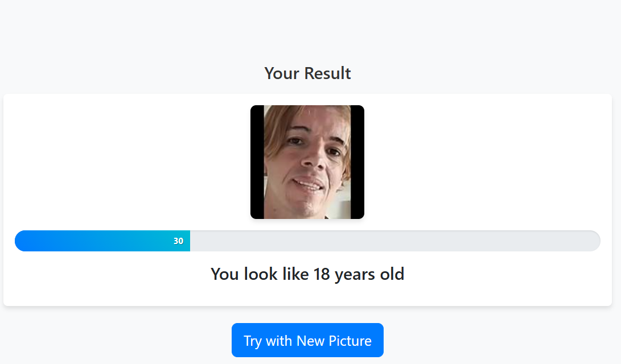The width and height of the screenshot is (621, 364).
Task: Click the words years old in result text
Action: [369, 274]
